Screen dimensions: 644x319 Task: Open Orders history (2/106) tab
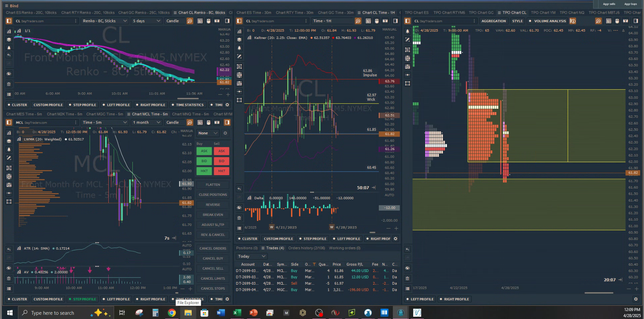point(306,248)
